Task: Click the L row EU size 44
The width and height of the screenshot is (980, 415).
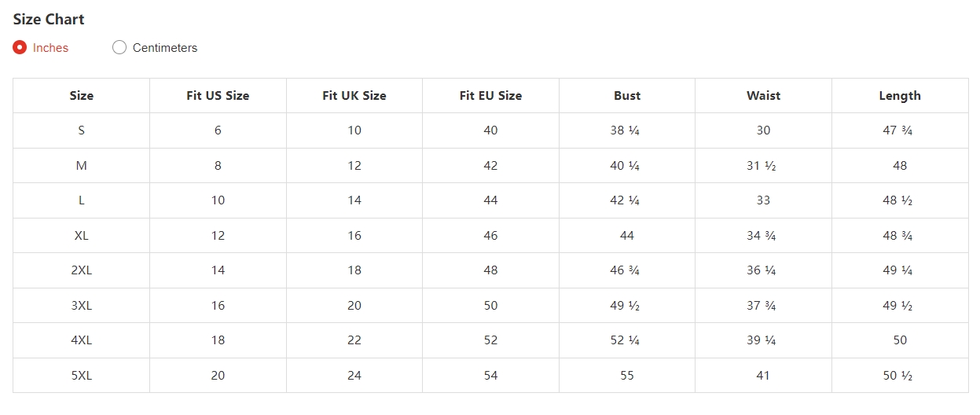Action: [490, 200]
